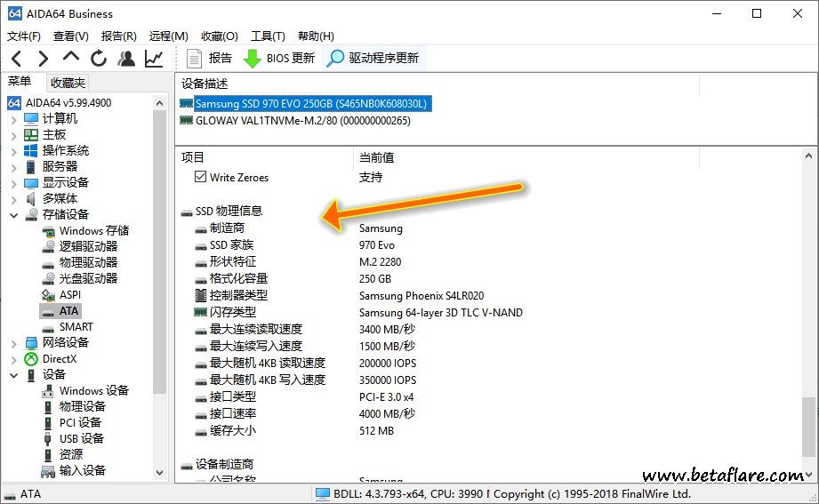Viewport: 819px width, 504px height.
Task: Click the right panel vertical scrollbar thumb
Action: pyautogui.click(x=809, y=428)
